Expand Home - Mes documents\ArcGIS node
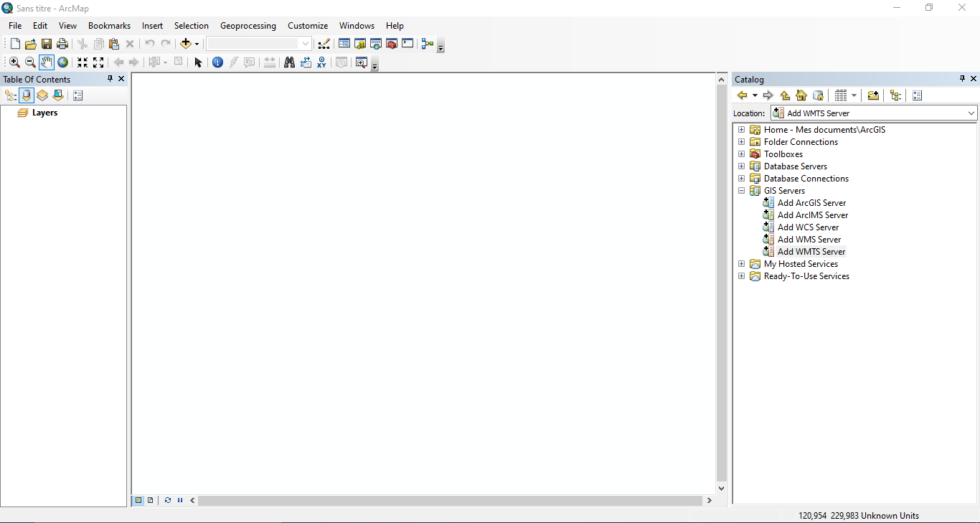This screenshot has height=523, width=980. click(741, 130)
